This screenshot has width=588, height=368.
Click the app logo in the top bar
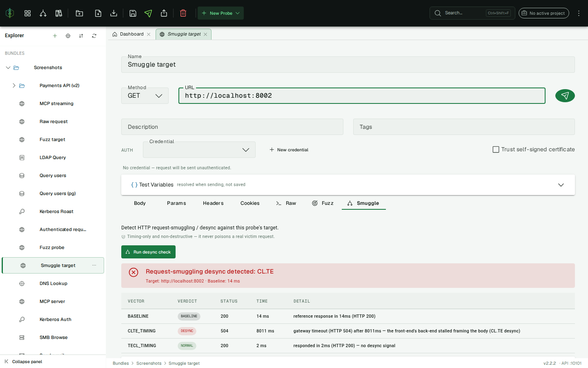pyautogui.click(x=10, y=13)
